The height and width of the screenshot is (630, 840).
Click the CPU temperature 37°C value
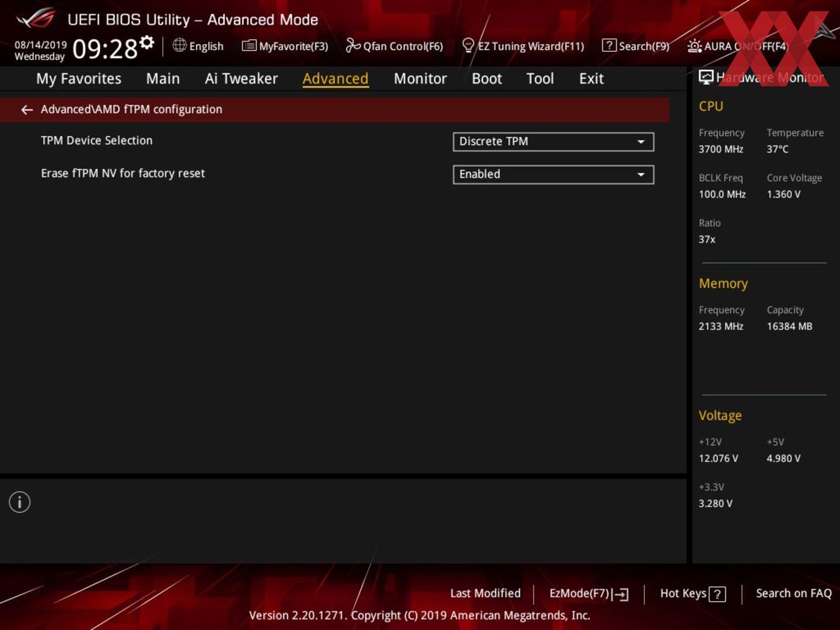point(778,149)
